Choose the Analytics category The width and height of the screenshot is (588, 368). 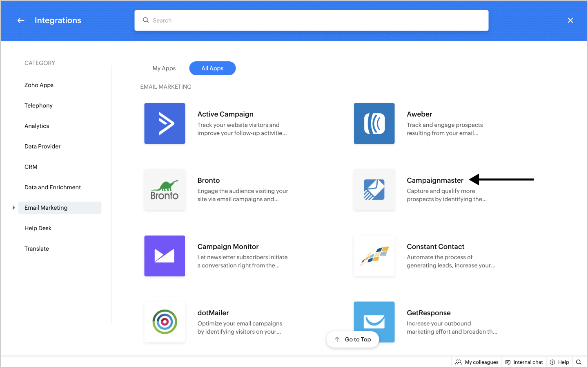37,126
